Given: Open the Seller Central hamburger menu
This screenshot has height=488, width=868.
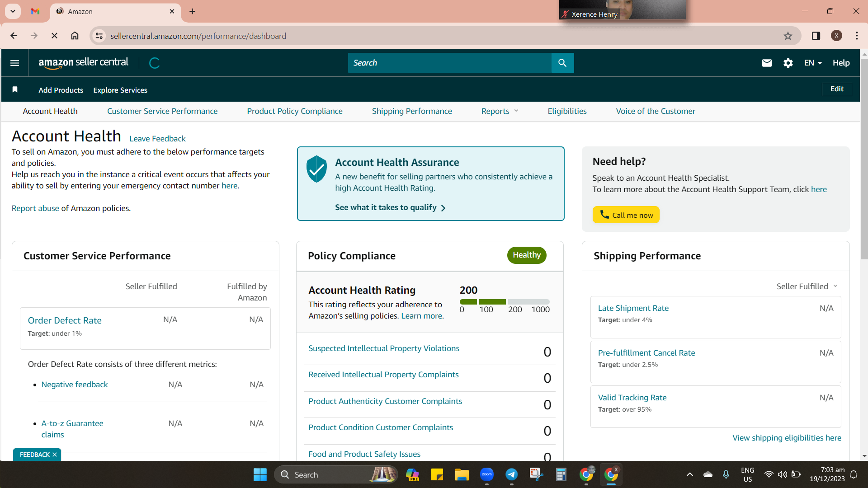Looking at the screenshot, I should [14, 63].
